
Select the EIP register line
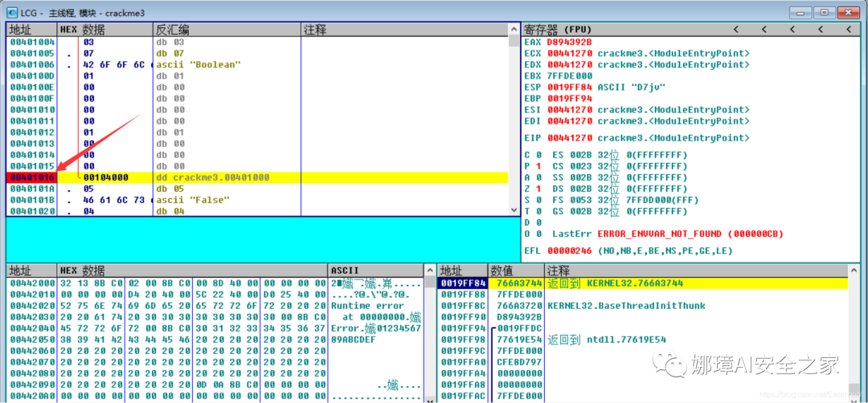click(x=637, y=137)
